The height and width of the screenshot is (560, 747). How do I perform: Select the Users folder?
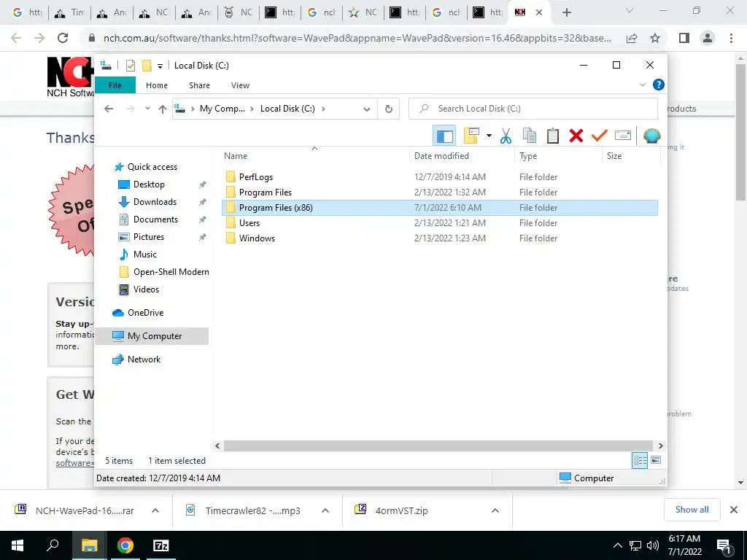(439, 223)
